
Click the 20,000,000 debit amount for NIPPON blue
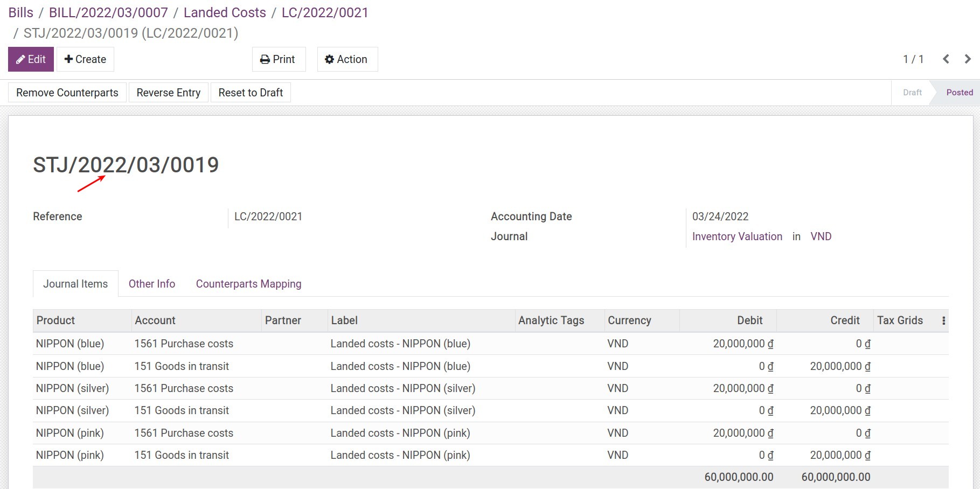point(742,344)
